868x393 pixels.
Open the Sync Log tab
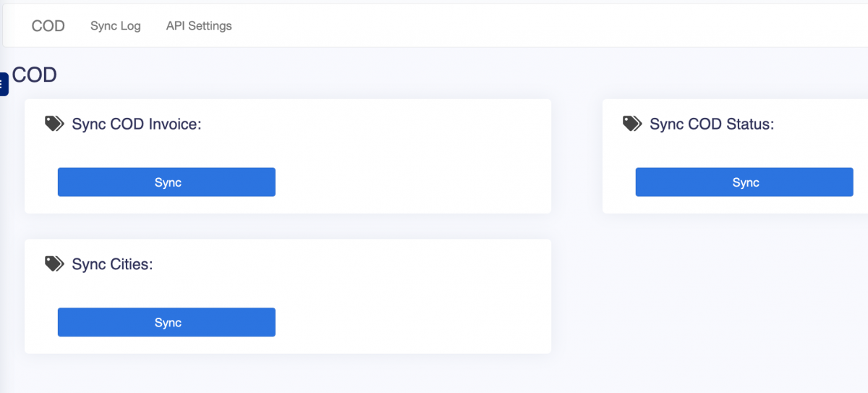(x=116, y=26)
